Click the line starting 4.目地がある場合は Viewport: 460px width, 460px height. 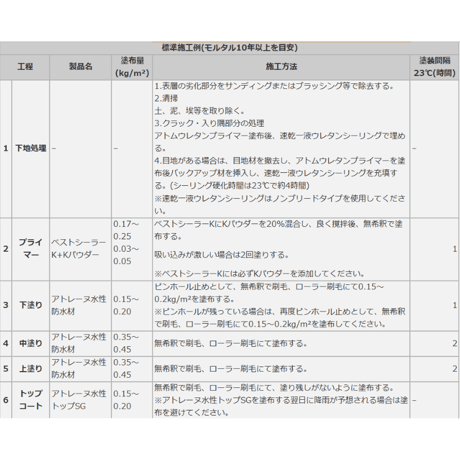pyautogui.click(x=279, y=173)
